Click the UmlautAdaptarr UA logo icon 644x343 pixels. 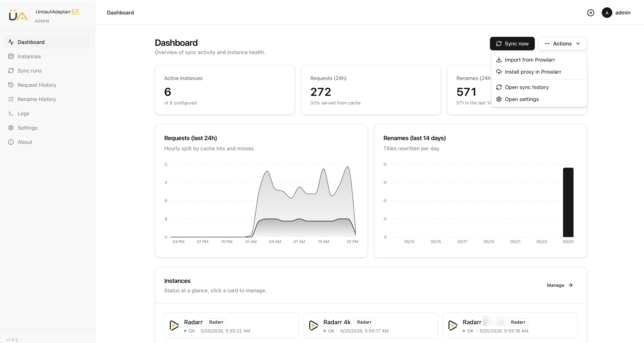[x=18, y=15]
